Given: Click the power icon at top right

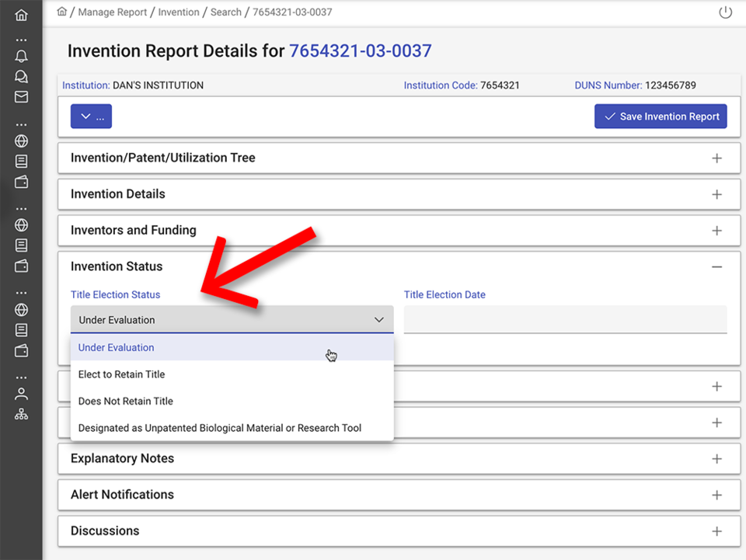Looking at the screenshot, I should [x=725, y=12].
